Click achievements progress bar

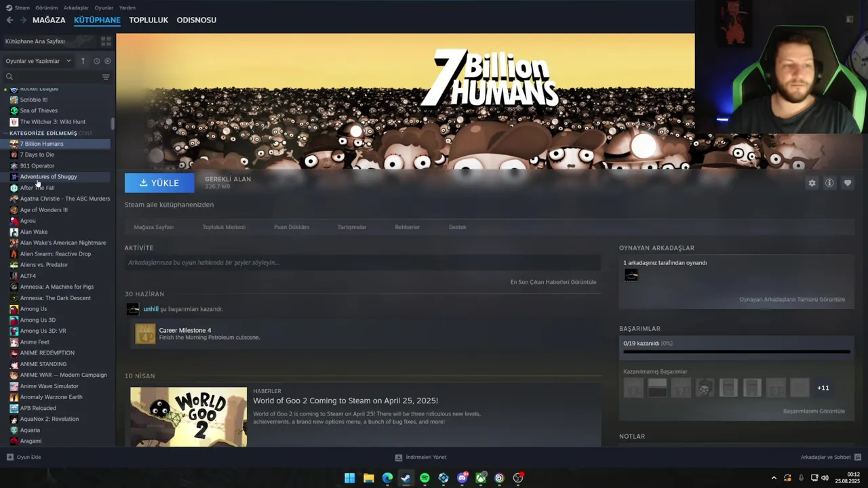pos(736,352)
